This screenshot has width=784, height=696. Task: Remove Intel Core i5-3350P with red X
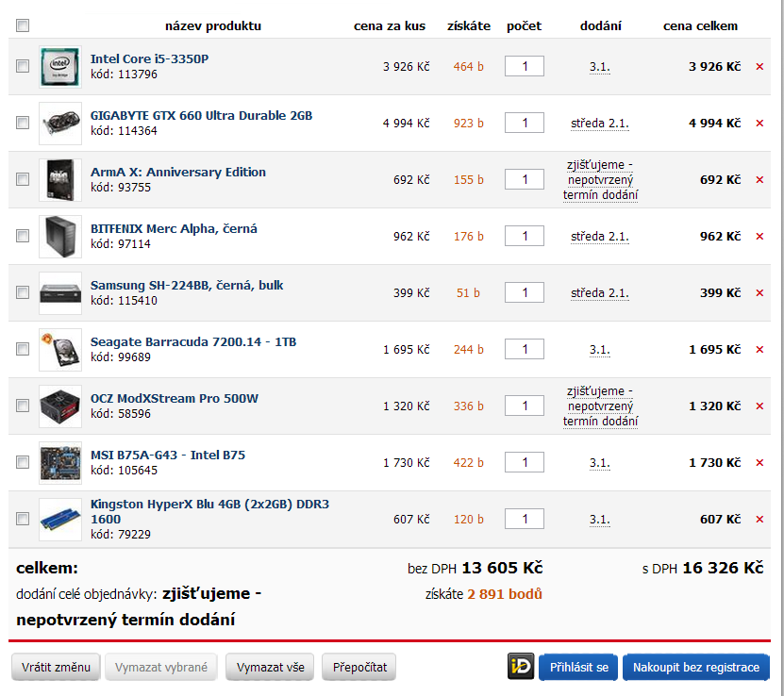759,66
